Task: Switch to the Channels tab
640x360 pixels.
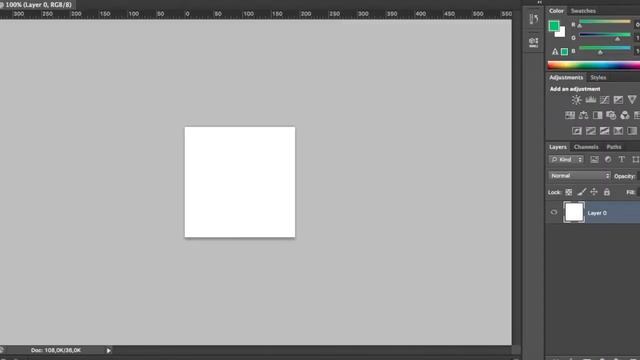Action: [586, 147]
